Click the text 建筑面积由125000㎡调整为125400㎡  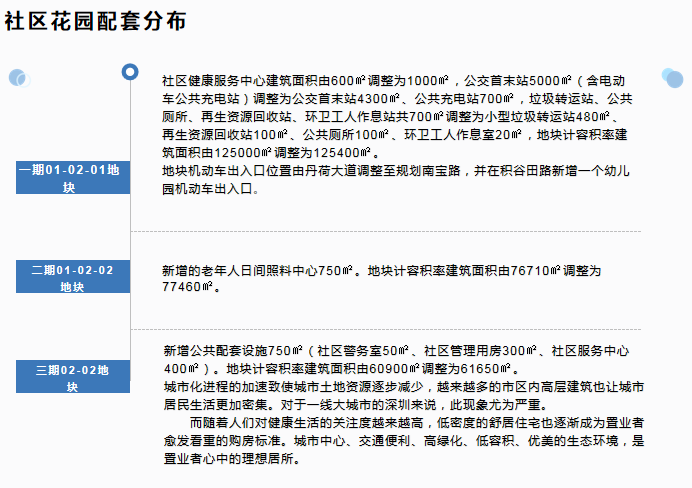(270, 153)
